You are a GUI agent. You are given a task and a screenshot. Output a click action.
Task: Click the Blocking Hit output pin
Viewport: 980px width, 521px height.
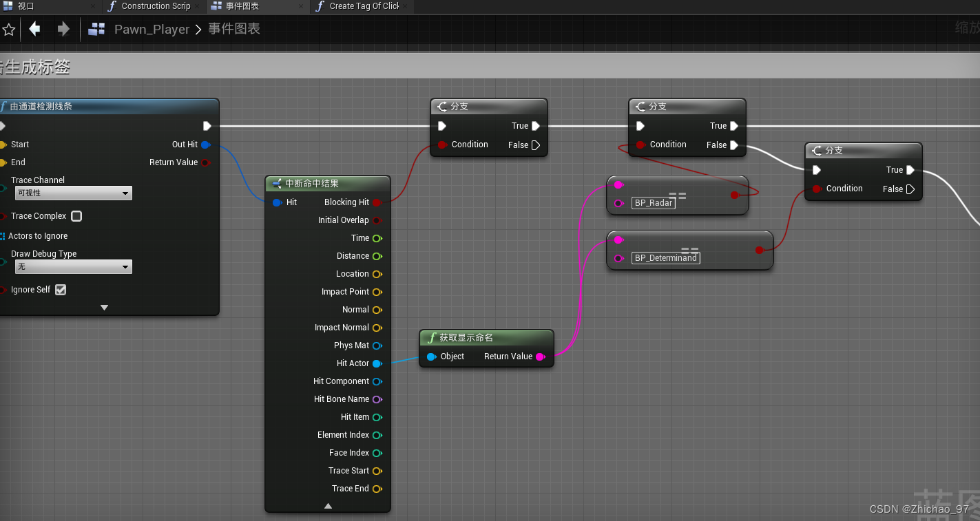pos(377,202)
